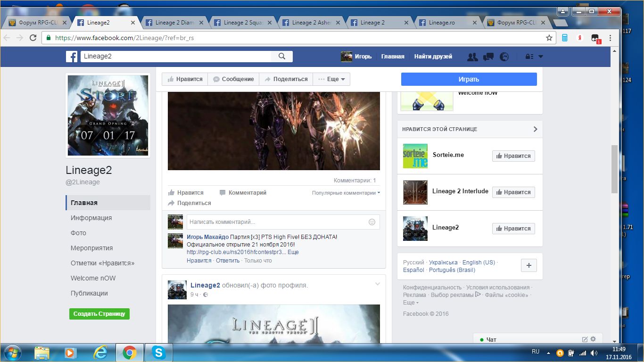Screen dimensions: 644x362
Task: Go back in browser history
Action: click(x=7, y=38)
